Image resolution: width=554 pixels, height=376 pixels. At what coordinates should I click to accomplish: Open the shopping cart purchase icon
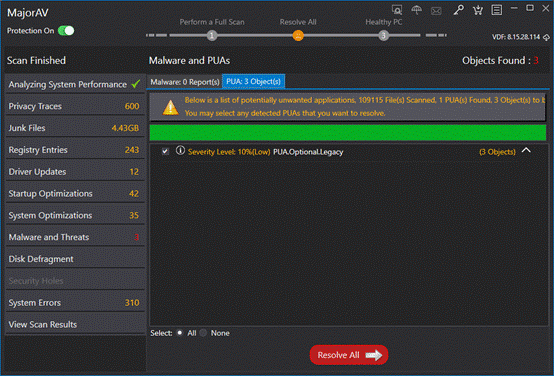pyautogui.click(x=478, y=10)
